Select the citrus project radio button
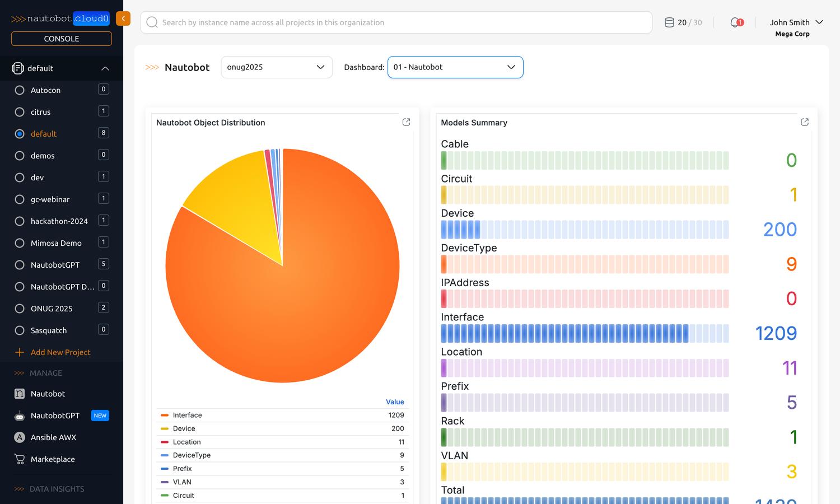 (19, 111)
